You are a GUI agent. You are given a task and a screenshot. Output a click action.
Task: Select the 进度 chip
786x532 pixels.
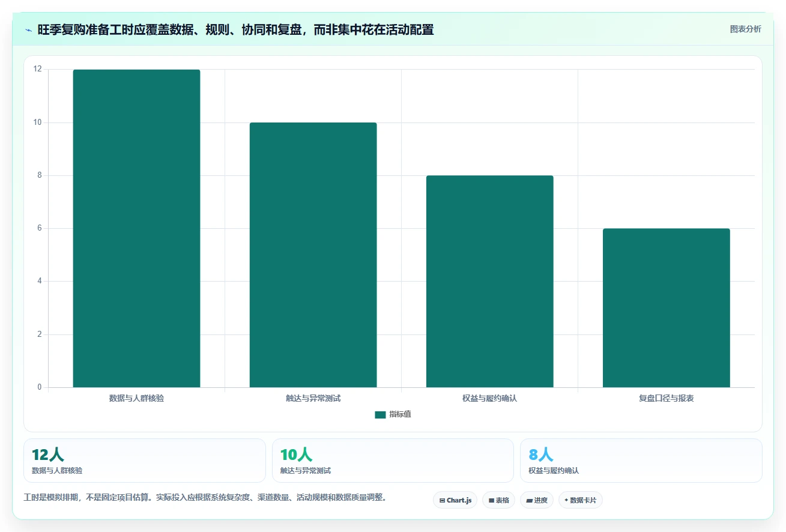537,500
